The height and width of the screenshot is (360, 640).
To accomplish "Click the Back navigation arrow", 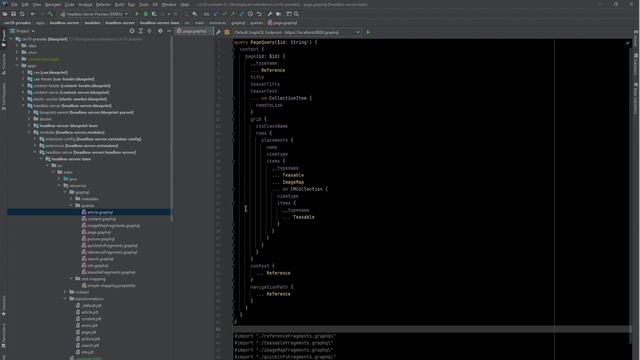I will 33,14.
